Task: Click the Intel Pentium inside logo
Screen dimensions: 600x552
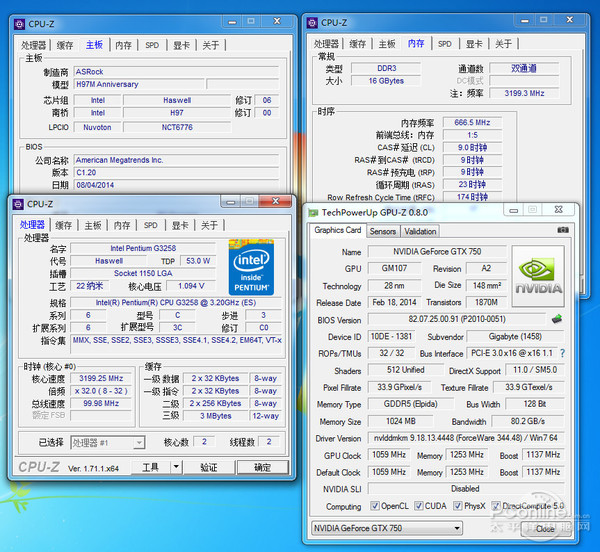Action: point(251,267)
